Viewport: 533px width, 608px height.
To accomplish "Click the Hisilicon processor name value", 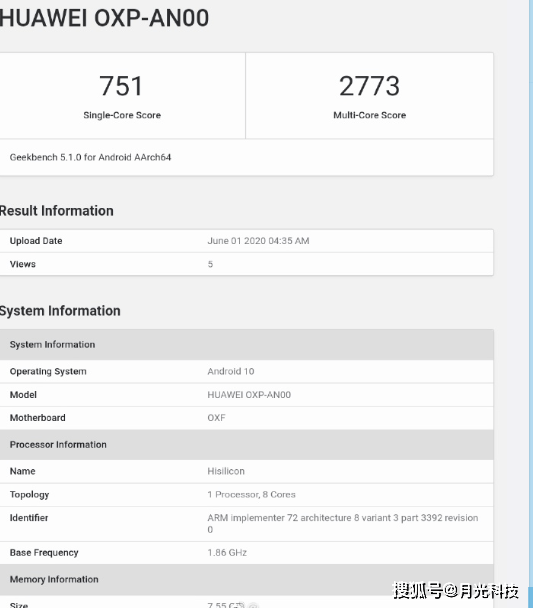I will pos(226,471).
